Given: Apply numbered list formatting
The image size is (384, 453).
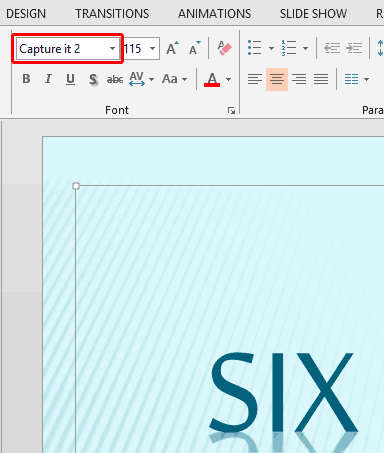Looking at the screenshot, I should coord(289,48).
